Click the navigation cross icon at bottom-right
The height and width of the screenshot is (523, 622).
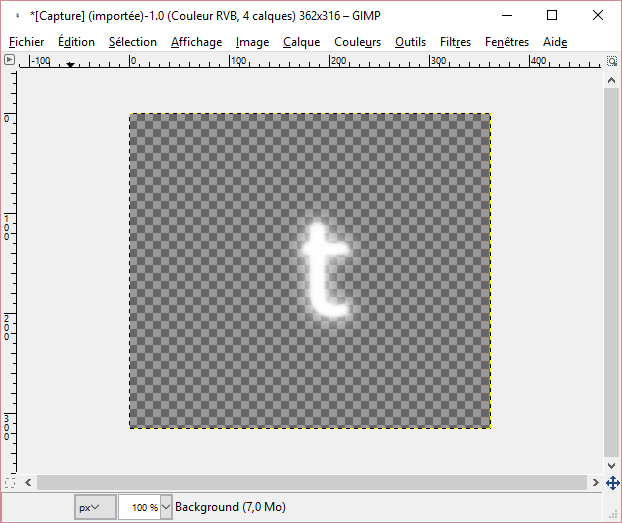point(612,483)
